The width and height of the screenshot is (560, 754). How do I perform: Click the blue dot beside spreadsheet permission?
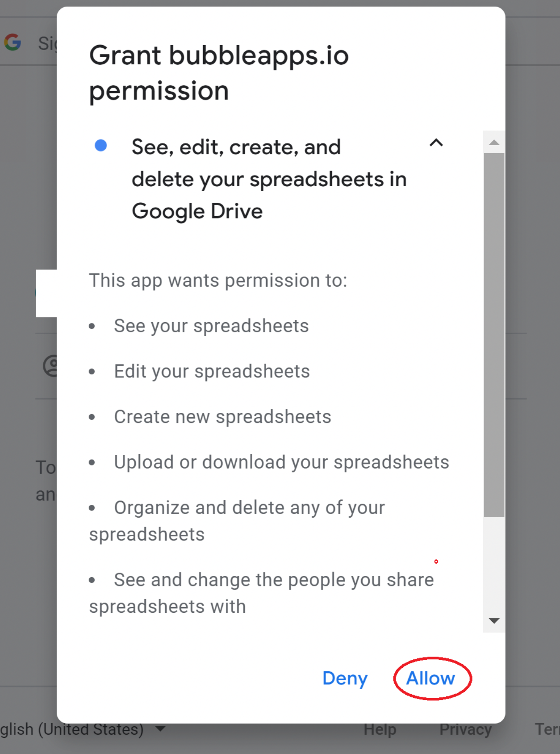click(101, 146)
